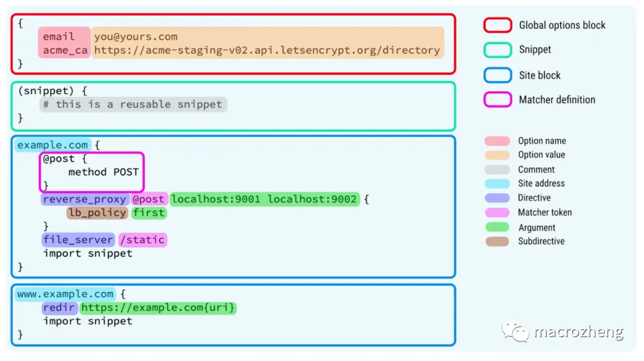Select the light blue Site address swatch

[497, 183]
